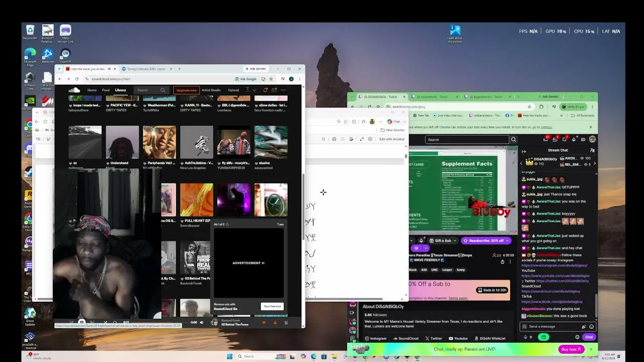Open SoundCloud more options menu
This screenshot has width=644, height=362.
coord(283,90)
